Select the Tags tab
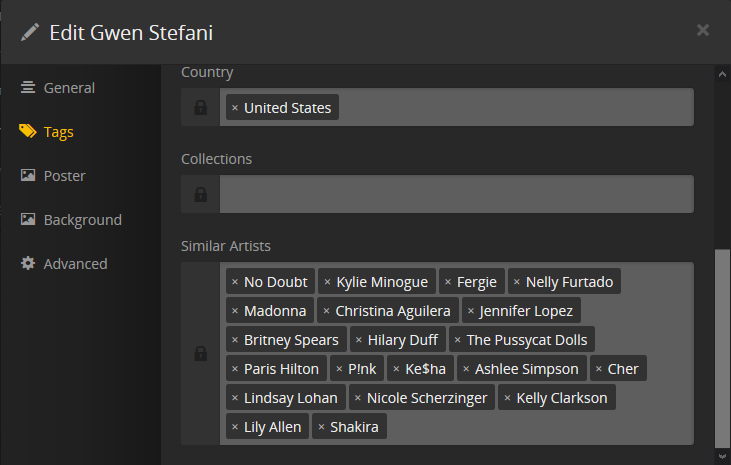This screenshot has width=731, height=465. tap(58, 132)
